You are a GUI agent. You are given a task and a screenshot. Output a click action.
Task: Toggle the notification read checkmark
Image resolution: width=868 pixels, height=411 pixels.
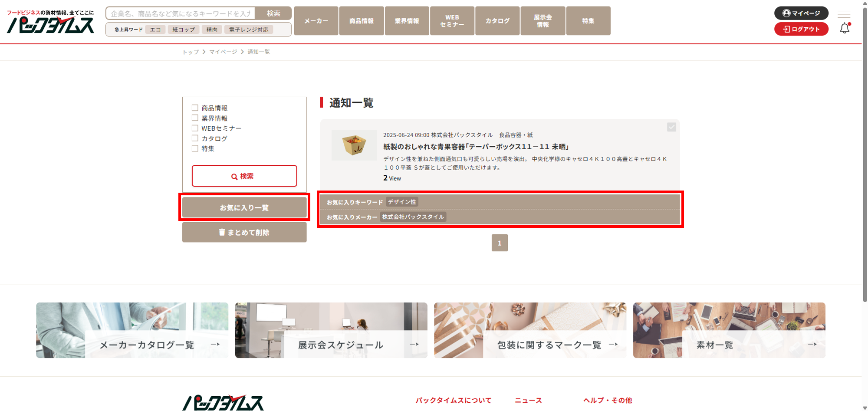pos(671,127)
